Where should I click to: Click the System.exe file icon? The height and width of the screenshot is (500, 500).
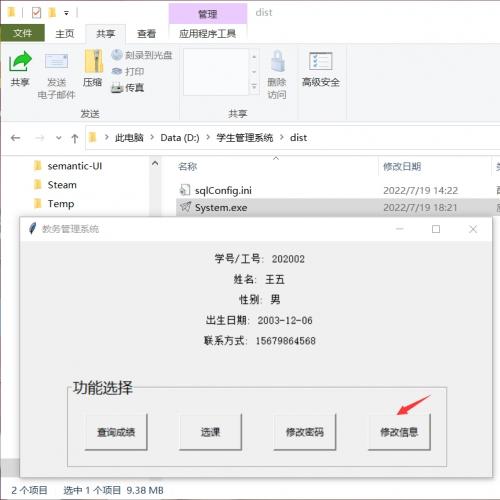coord(185,207)
